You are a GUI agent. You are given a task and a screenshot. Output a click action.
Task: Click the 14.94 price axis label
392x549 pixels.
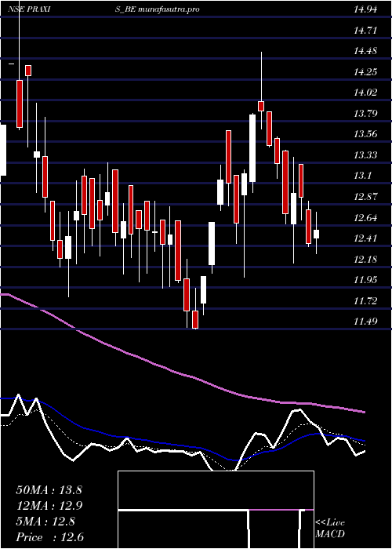click(x=365, y=9)
